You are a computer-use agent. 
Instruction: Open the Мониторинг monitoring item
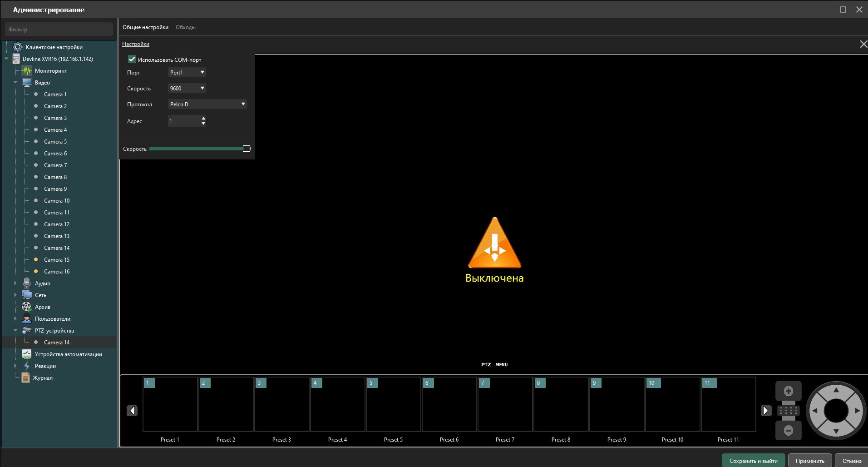click(x=50, y=71)
